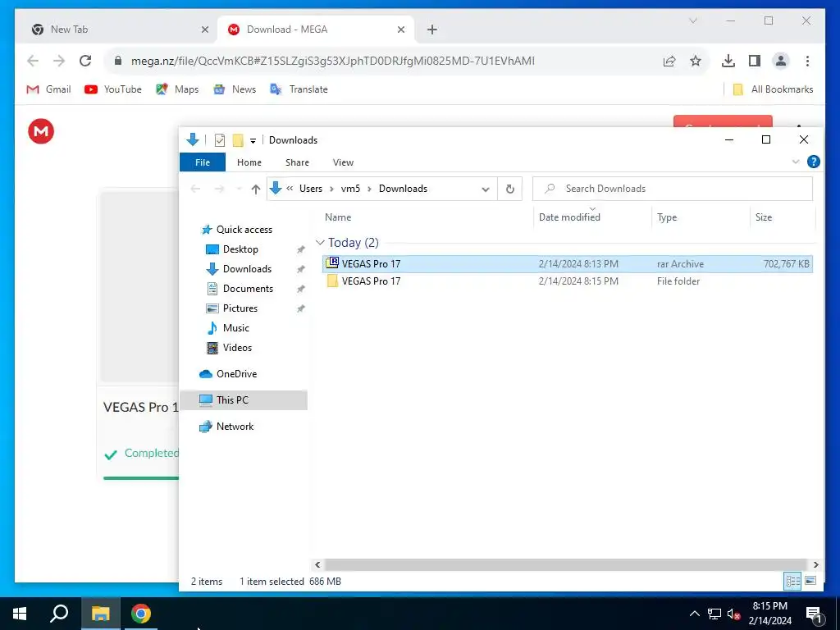Collapse the Today (2) group
The height and width of the screenshot is (630, 840).
pos(320,243)
